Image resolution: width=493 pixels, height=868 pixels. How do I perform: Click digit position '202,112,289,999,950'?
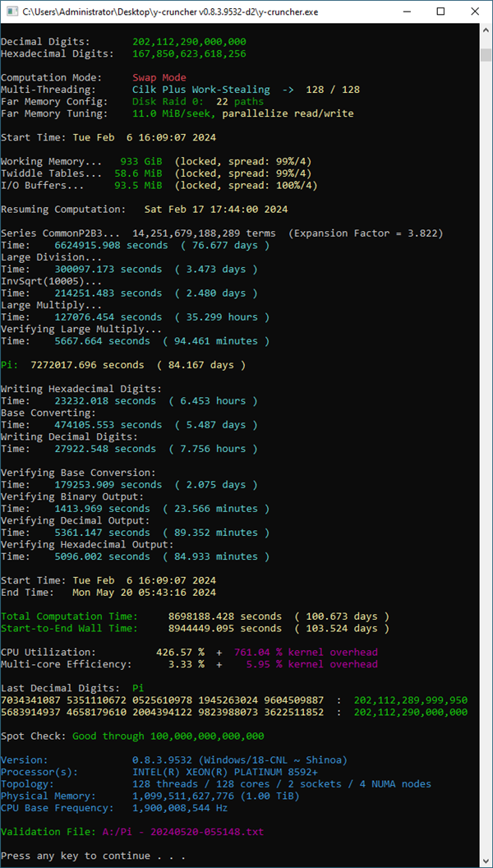[411, 700]
